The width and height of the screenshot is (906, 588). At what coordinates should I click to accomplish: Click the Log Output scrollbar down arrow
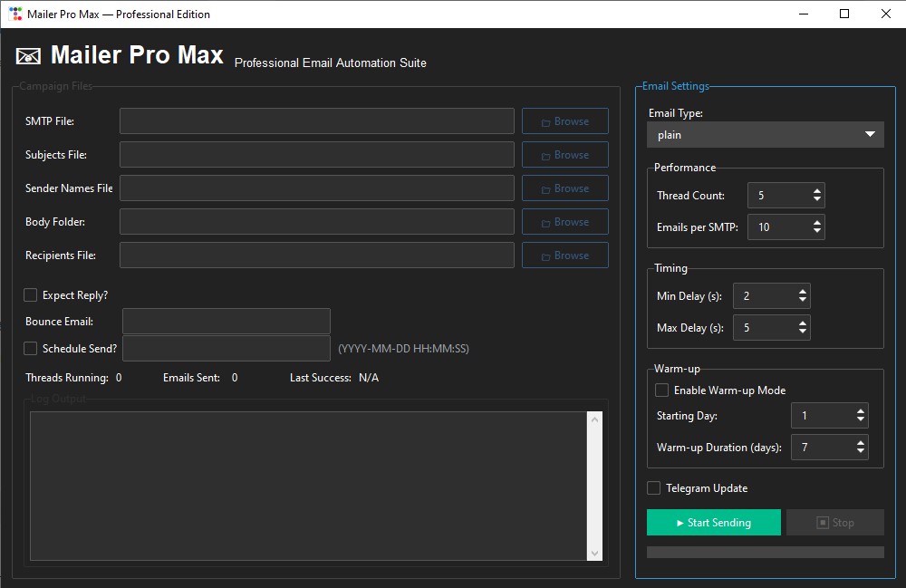596,554
